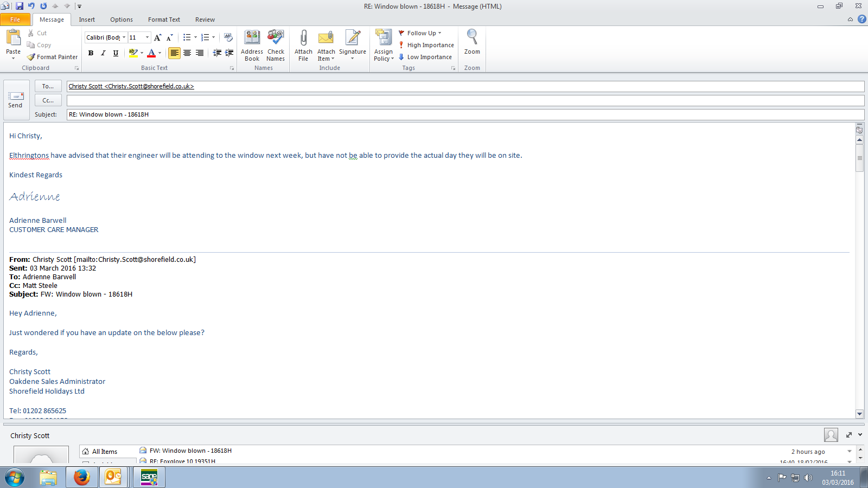Click in the Subject field
Image resolution: width=868 pixels, height=488 pixels.
click(465, 114)
